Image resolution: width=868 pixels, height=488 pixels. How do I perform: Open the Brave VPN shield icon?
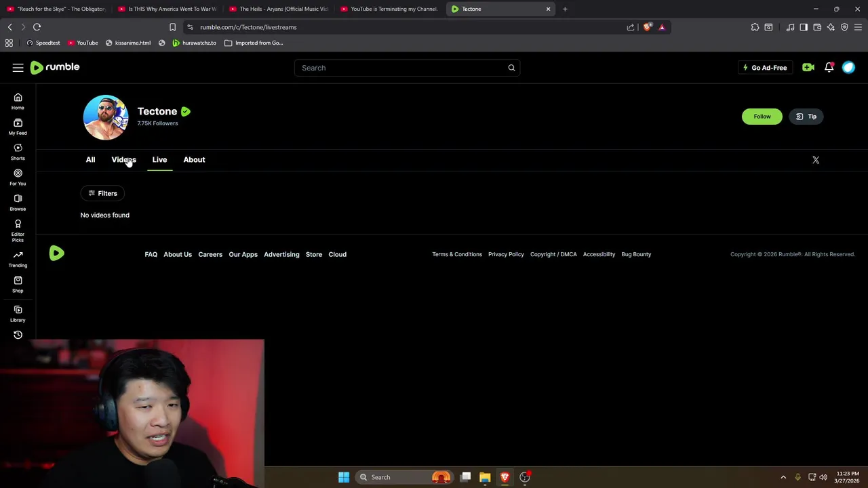click(x=844, y=27)
